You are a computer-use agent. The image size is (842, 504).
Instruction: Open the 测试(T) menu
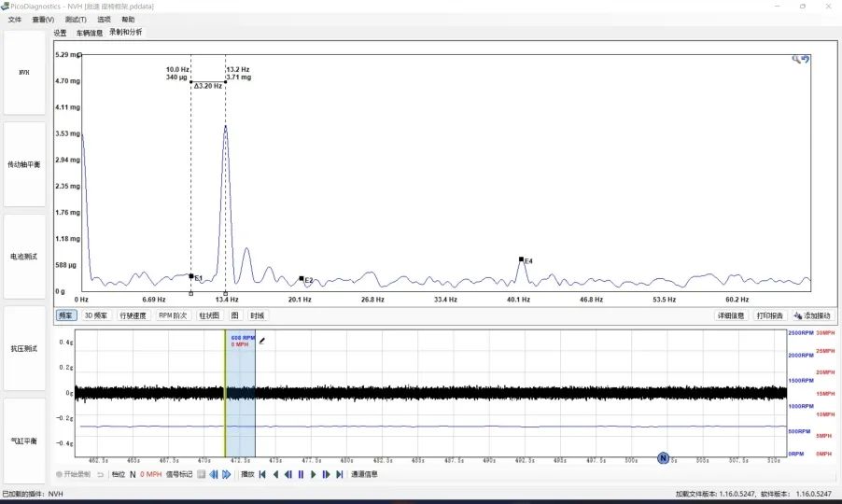pyautogui.click(x=76, y=20)
